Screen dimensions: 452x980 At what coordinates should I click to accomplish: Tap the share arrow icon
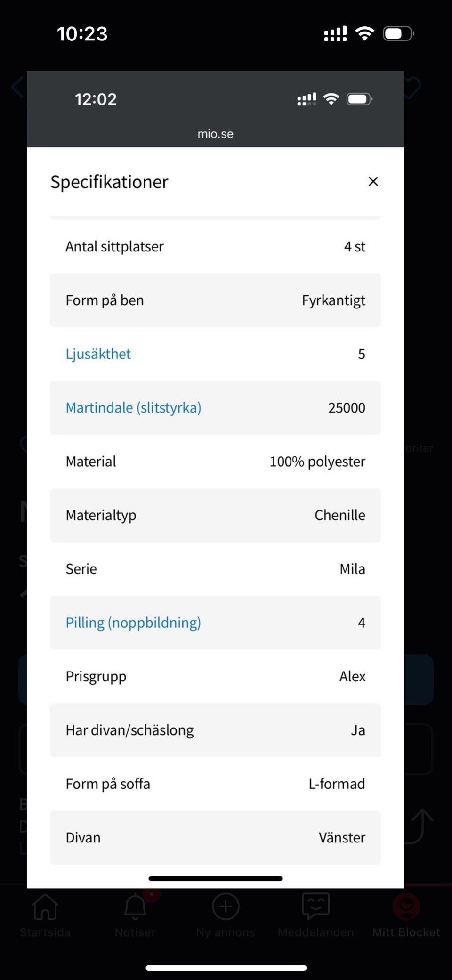420,825
